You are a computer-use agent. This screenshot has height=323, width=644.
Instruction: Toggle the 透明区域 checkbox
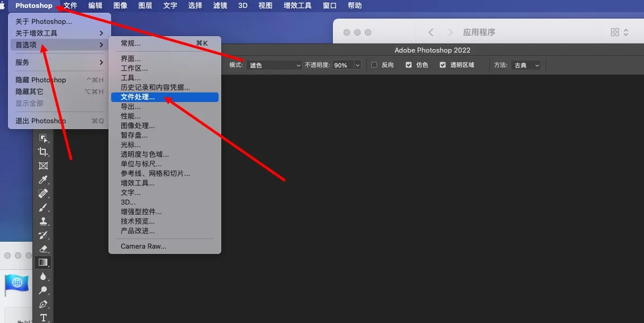442,65
